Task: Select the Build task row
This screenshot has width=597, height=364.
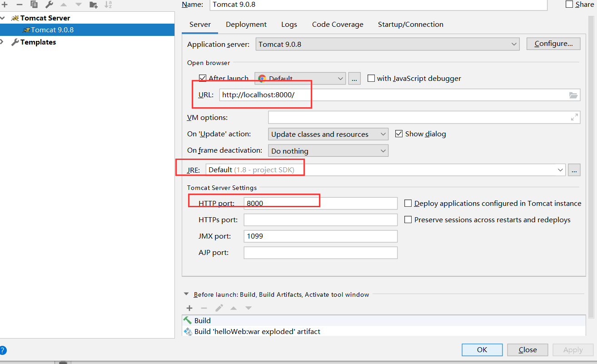Action: pos(384,320)
